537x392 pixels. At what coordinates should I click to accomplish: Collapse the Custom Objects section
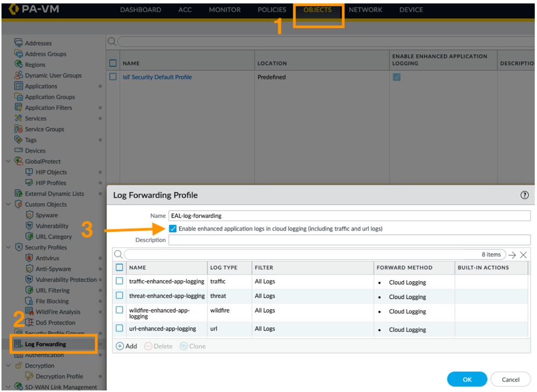(x=8, y=204)
